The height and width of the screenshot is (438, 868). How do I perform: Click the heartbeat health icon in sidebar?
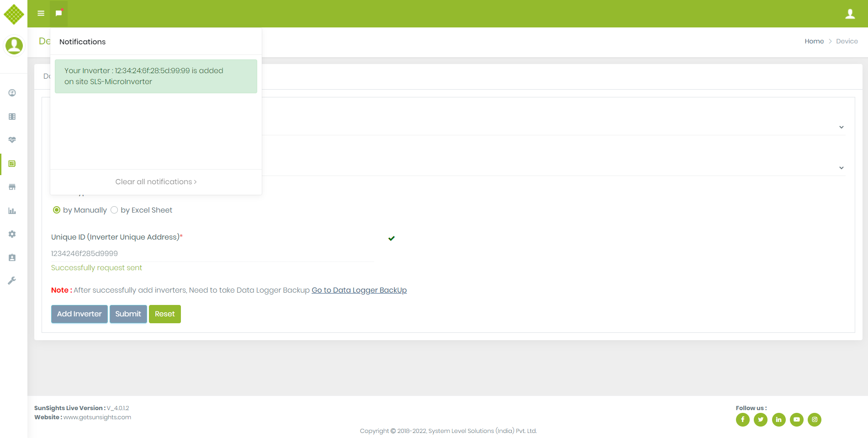pyautogui.click(x=12, y=140)
